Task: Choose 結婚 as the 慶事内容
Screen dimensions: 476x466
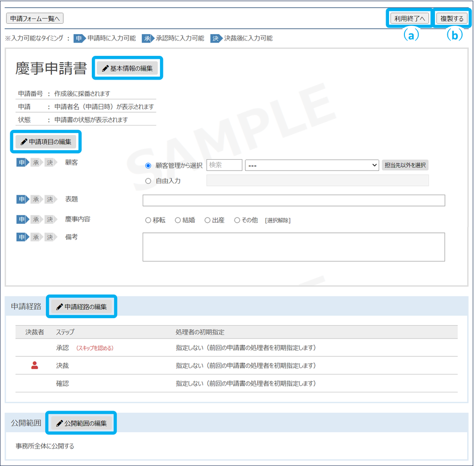Action: click(x=178, y=220)
